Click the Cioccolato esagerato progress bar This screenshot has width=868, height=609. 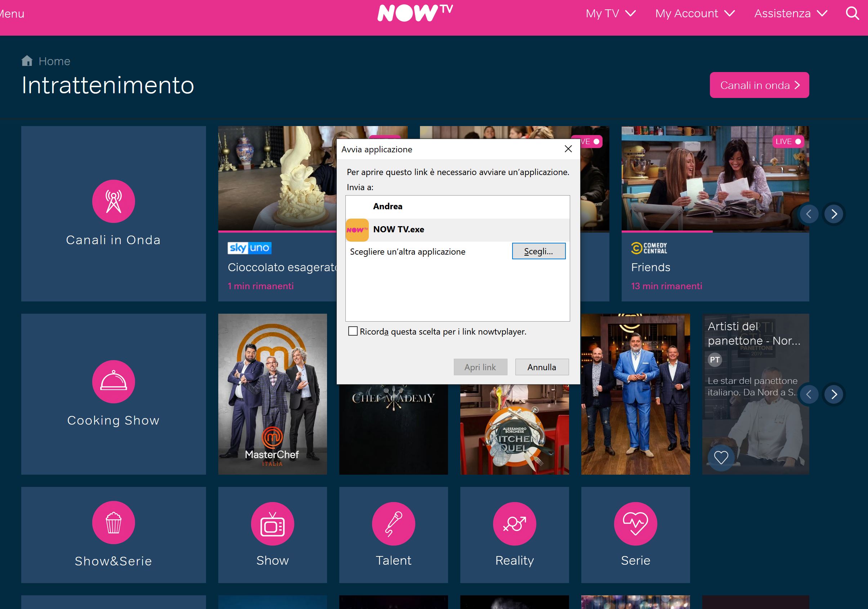click(x=277, y=231)
